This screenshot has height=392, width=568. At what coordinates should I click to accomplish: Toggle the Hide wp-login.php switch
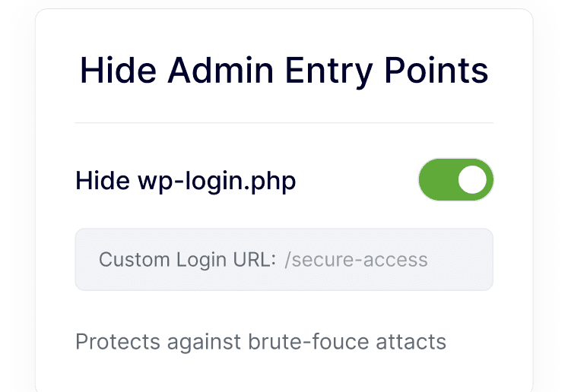455,180
